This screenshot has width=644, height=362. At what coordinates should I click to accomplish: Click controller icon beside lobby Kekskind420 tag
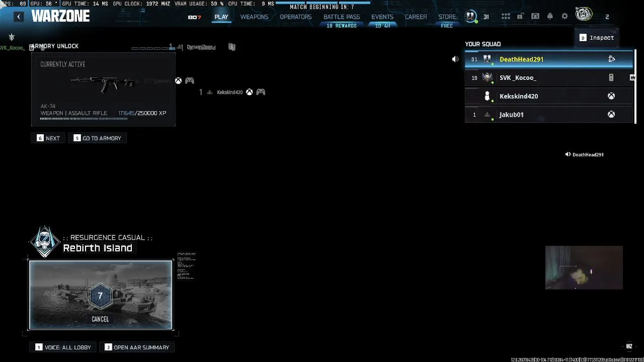[261, 92]
